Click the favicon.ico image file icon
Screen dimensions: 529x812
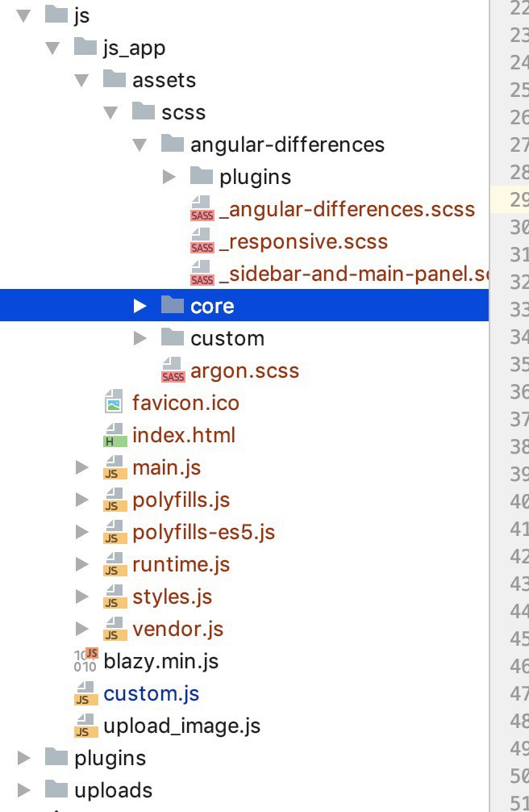tap(115, 403)
